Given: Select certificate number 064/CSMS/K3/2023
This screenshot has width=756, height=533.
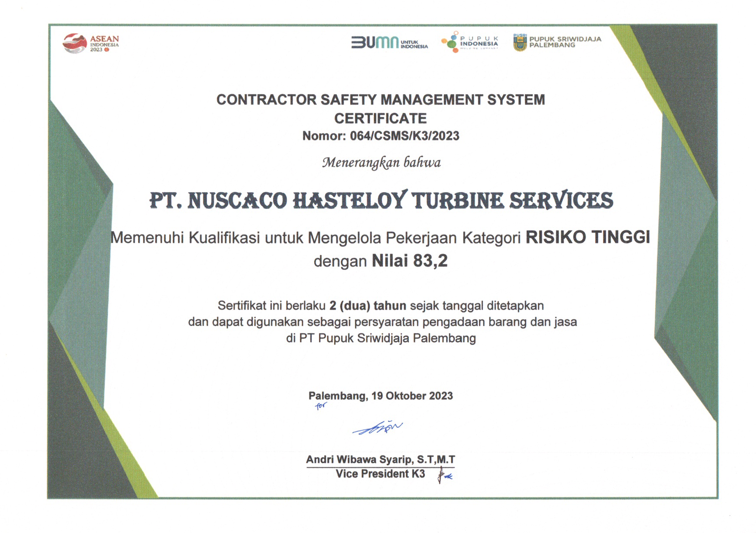Looking at the screenshot, I should pos(404,136).
